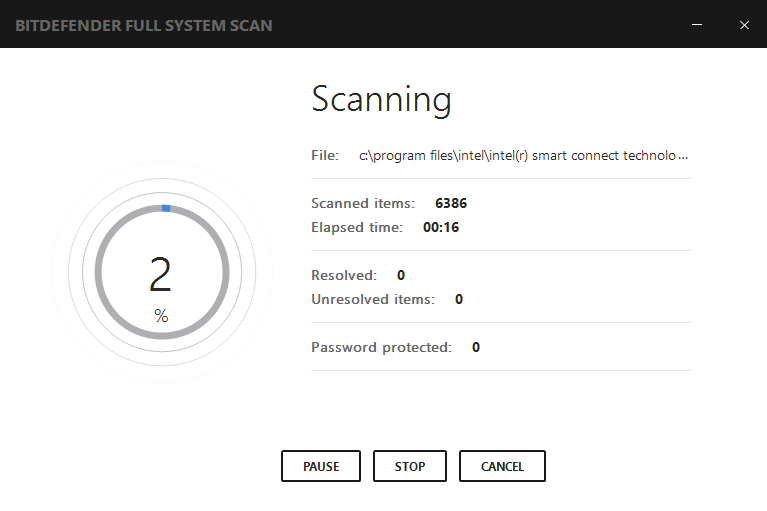This screenshot has height=511, width=767.
Task: Click the Scanned items label
Action: (x=363, y=203)
